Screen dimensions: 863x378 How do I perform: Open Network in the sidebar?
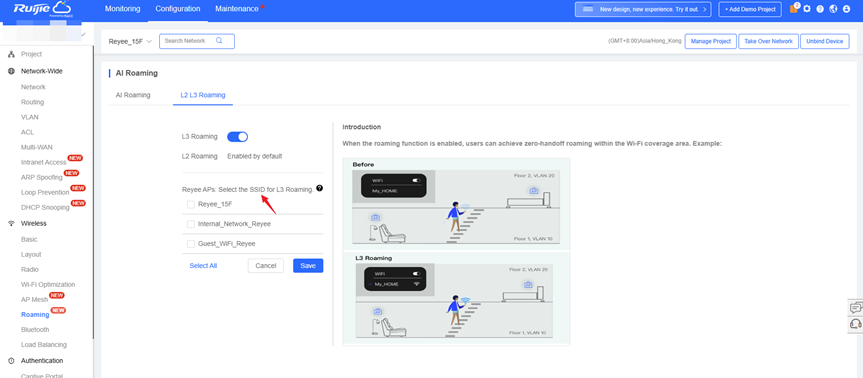coord(33,87)
